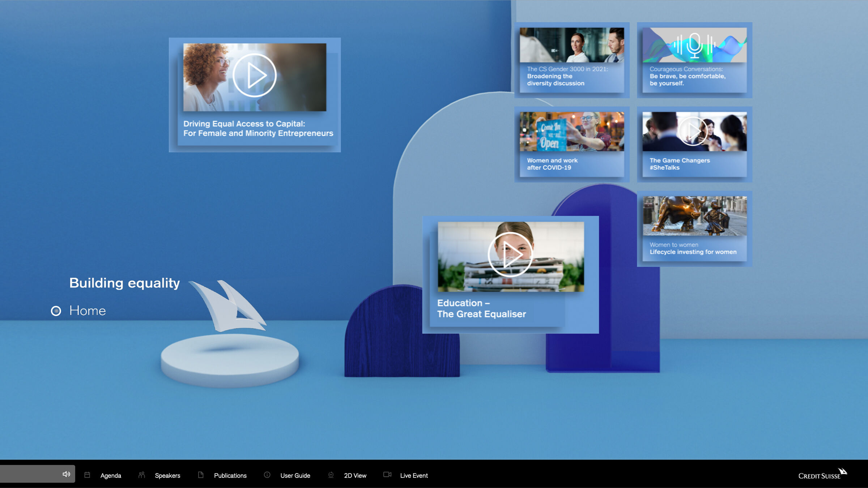This screenshot has height=488, width=868.
Task: Open the Agenda menu item
Action: point(111,476)
